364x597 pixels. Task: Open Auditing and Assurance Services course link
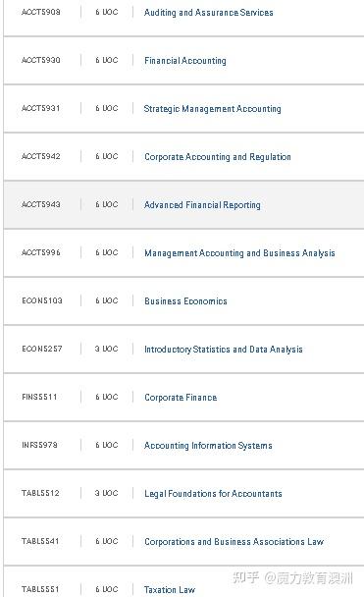(x=208, y=13)
